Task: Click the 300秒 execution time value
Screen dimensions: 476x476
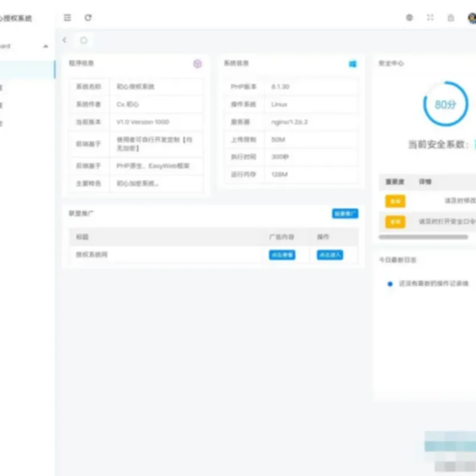Action: click(280, 156)
